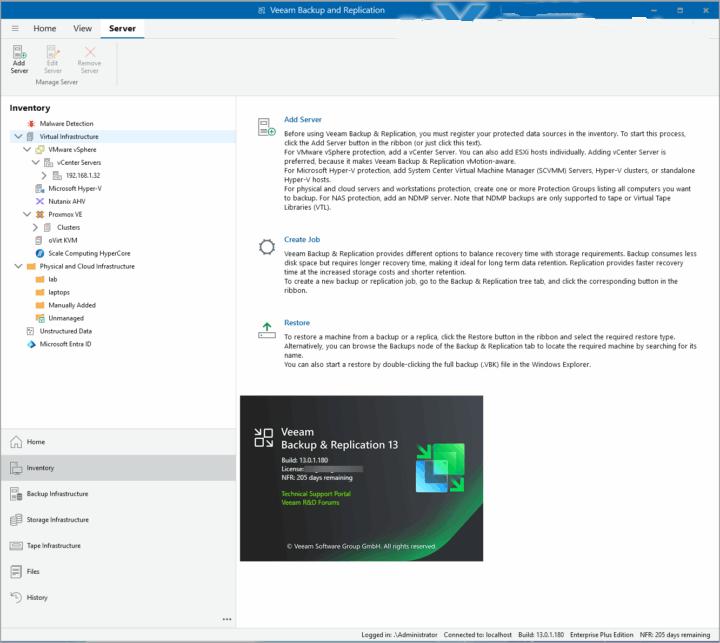
Task: Click the Nutanix AHV icon
Action: [x=40, y=201]
